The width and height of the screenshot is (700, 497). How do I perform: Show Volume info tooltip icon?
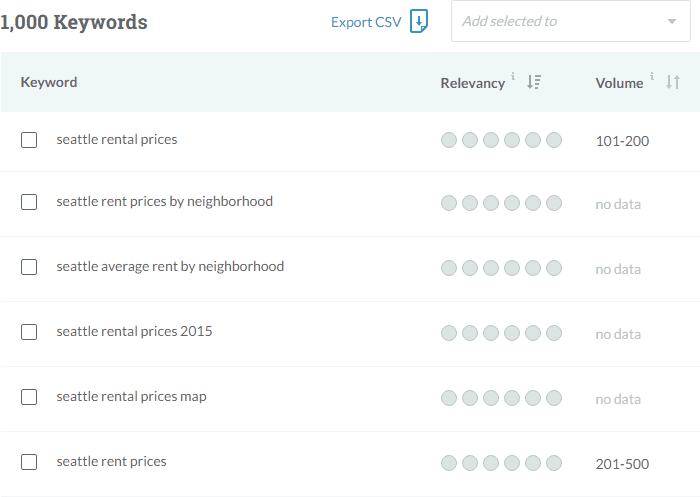[652, 76]
